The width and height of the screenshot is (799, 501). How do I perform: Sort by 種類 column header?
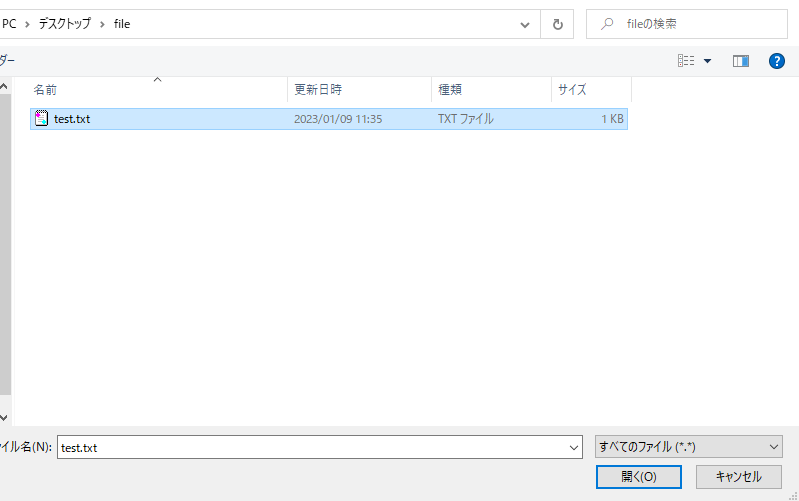click(450, 90)
